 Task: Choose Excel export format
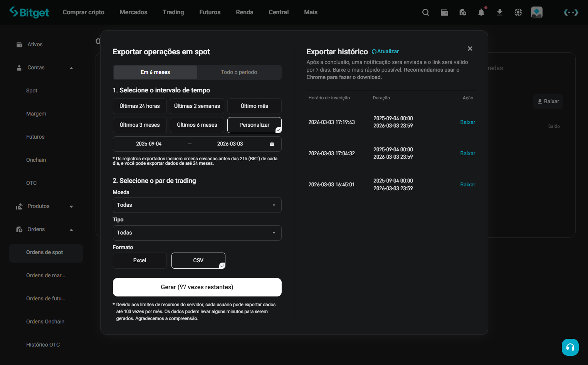tap(140, 261)
